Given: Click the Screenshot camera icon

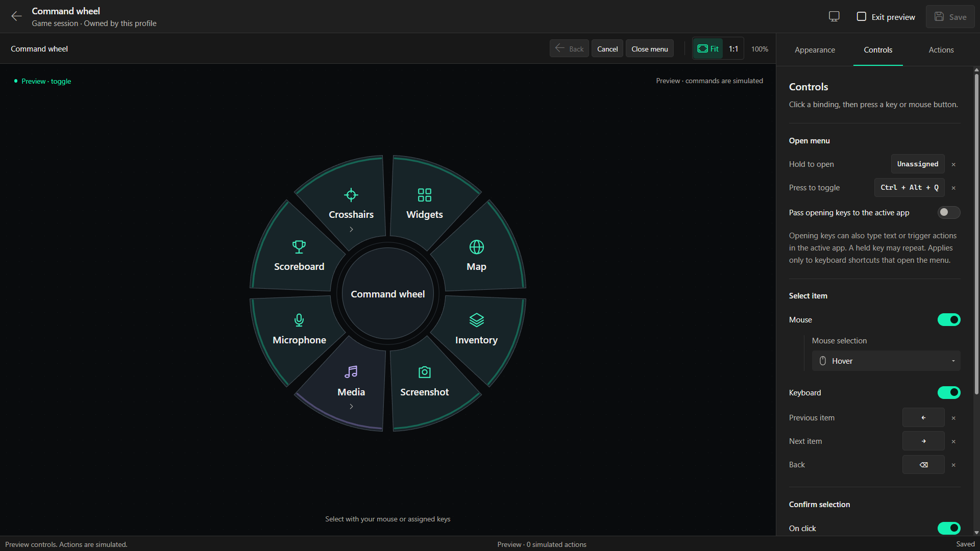Looking at the screenshot, I should [x=425, y=372].
